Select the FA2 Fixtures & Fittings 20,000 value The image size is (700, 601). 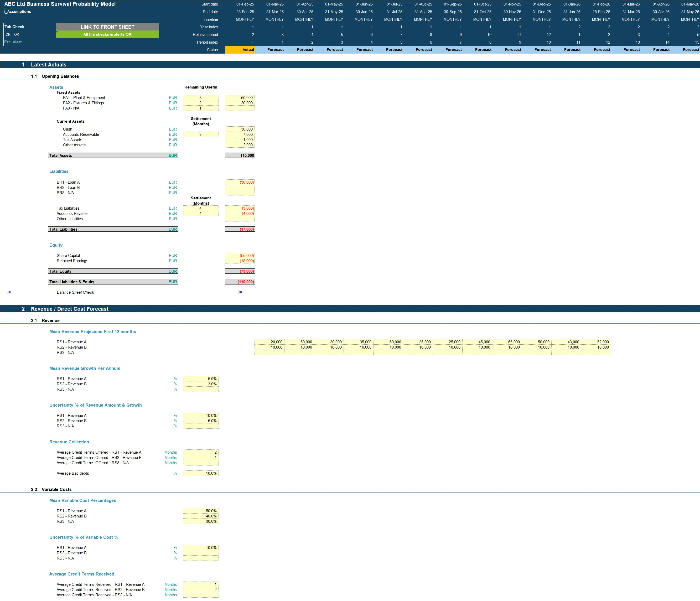point(240,103)
